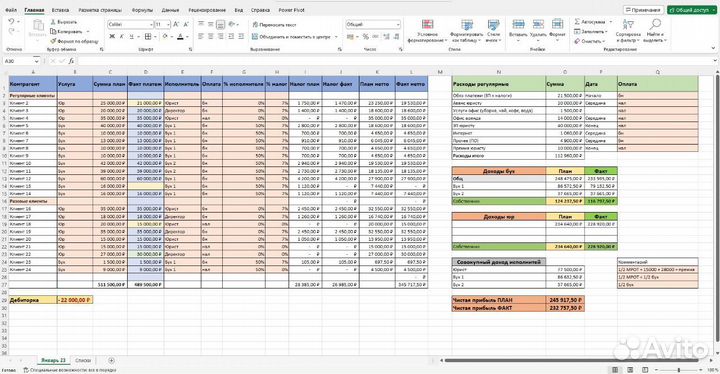
Task: Click the Borders grid icon
Action: [x=148, y=36]
